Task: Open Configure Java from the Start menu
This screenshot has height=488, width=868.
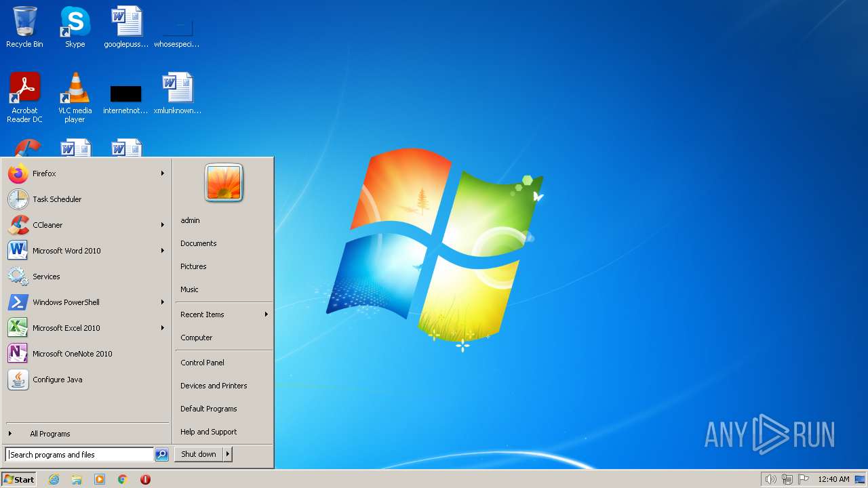Action: tap(87, 380)
